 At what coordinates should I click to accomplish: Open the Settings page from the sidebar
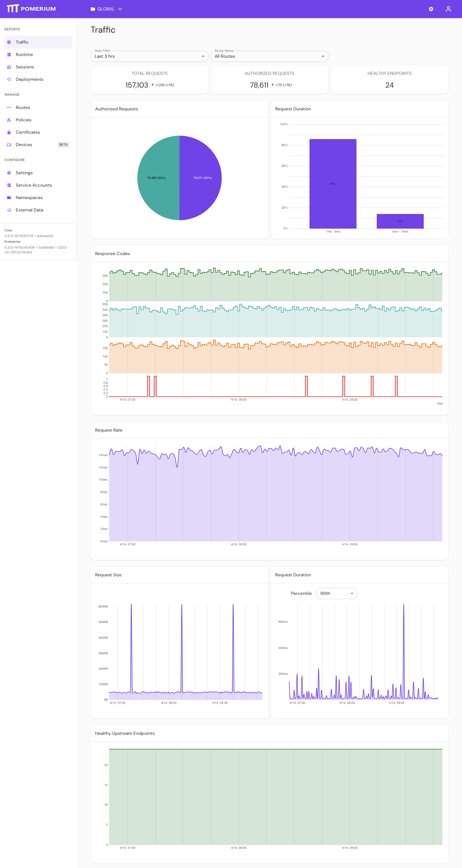click(x=38, y=173)
